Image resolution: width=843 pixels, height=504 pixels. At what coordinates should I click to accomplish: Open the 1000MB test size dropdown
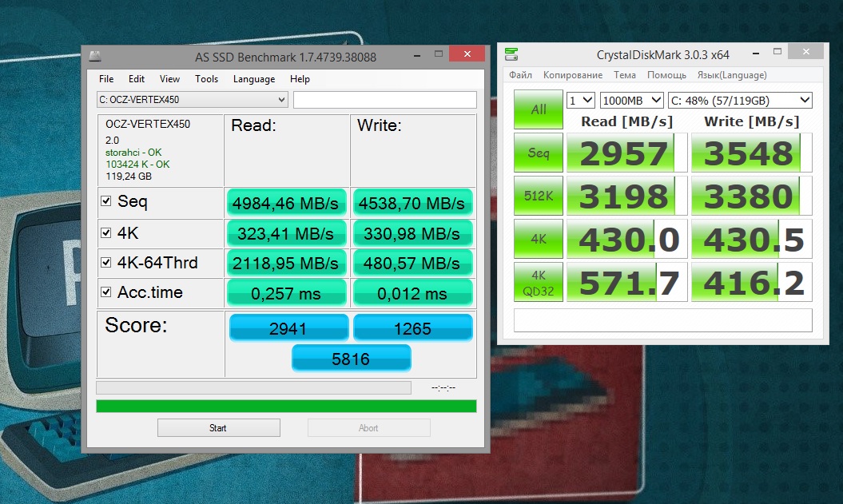tap(631, 101)
